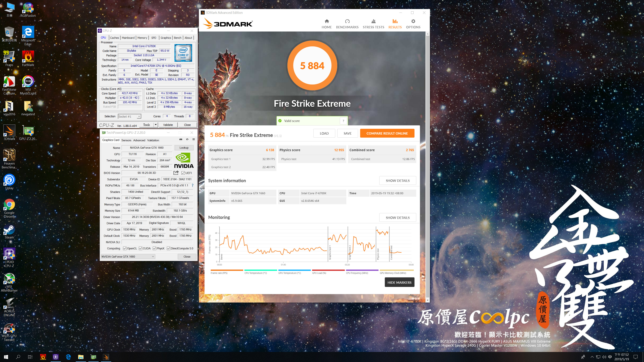Image resolution: width=644 pixels, height=362 pixels.
Task: Open ASUS GPU TweakII desktop icon
Action: (x=9, y=332)
